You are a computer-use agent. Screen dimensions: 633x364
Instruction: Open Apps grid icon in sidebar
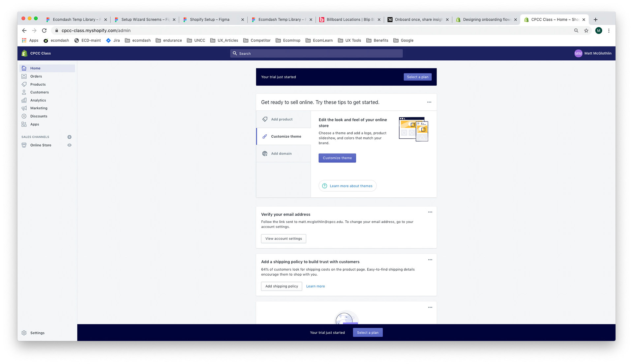pos(24,124)
